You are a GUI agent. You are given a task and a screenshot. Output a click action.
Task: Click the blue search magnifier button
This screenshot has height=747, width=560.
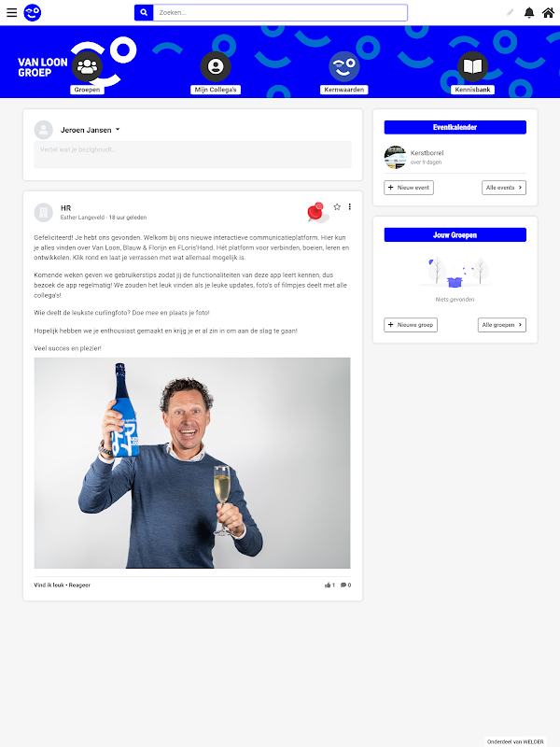[x=144, y=12]
